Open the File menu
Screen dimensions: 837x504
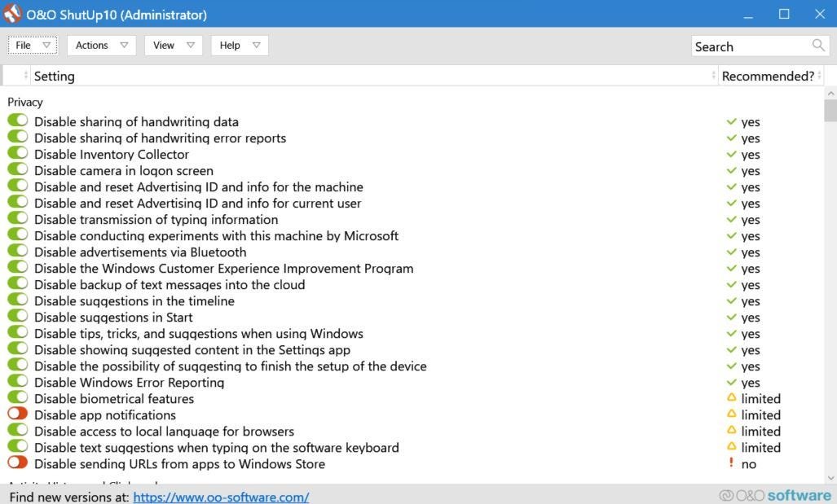pos(32,46)
